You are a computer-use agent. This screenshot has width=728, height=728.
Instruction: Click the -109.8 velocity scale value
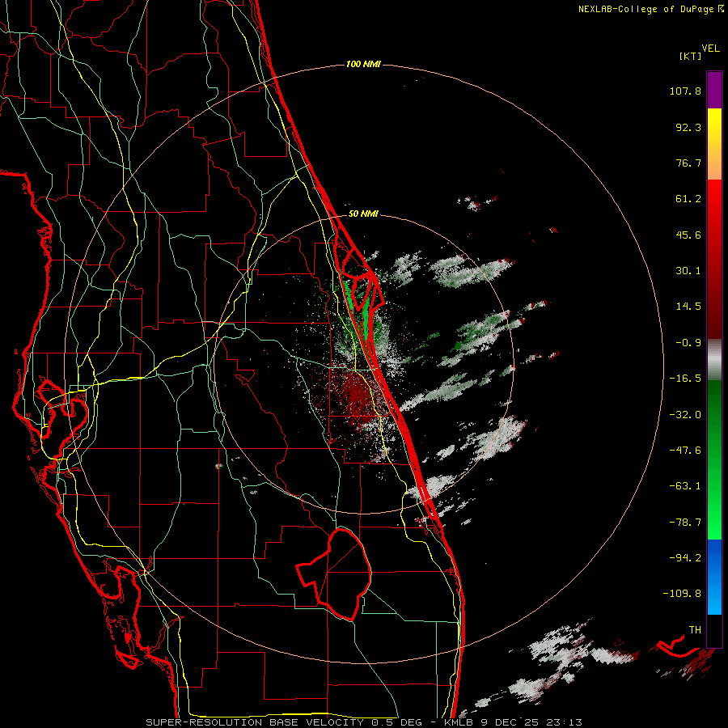pos(682,594)
